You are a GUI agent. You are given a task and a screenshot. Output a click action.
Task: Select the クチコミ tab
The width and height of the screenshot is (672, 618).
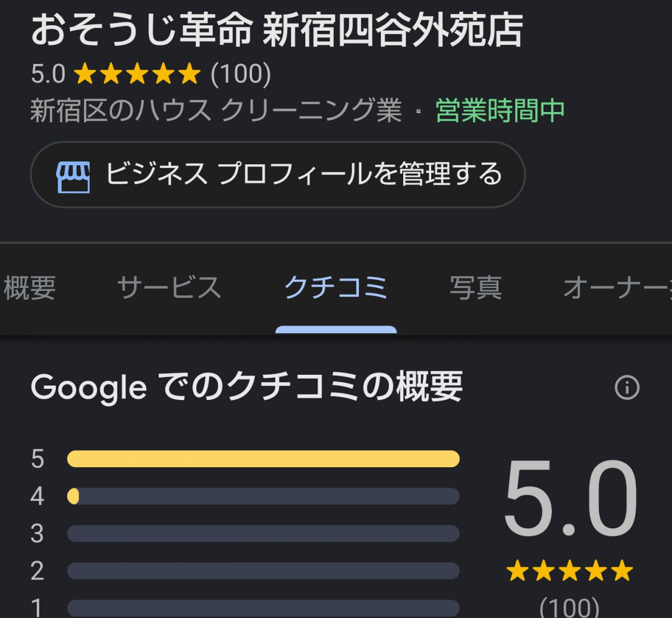coord(335,288)
